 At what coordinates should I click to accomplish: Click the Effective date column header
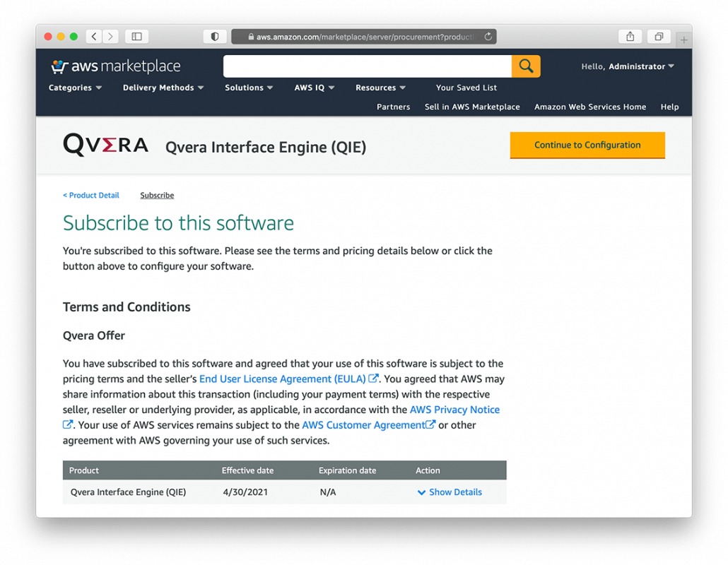tap(247, 470)
